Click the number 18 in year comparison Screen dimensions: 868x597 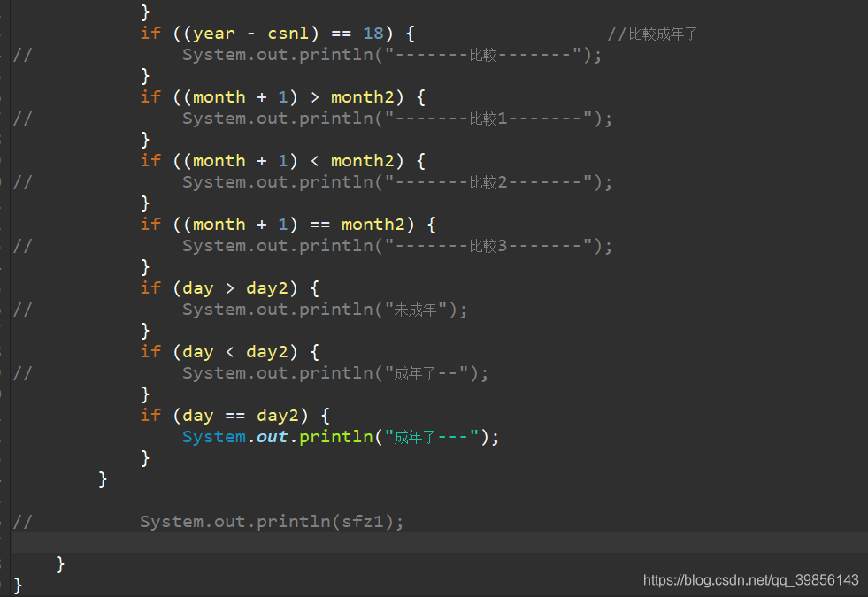coord(373,34)
